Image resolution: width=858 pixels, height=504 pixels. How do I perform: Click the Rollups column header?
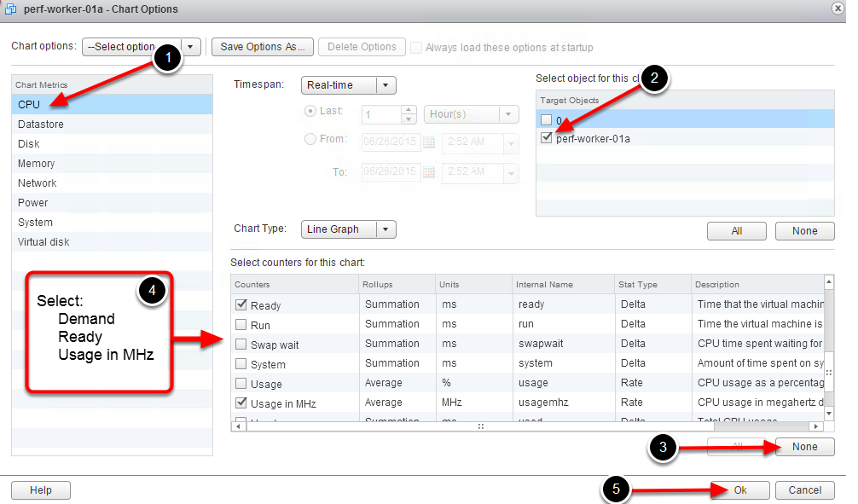coord(379,284)
